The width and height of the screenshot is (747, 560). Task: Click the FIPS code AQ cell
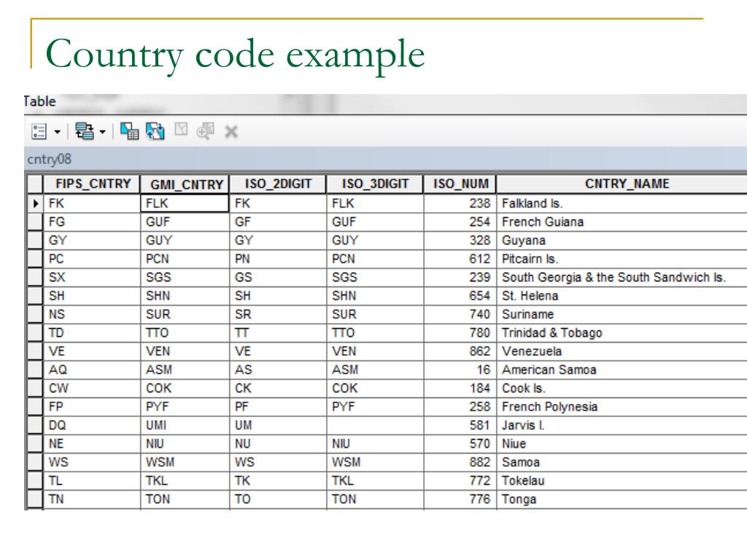[92, 370]
